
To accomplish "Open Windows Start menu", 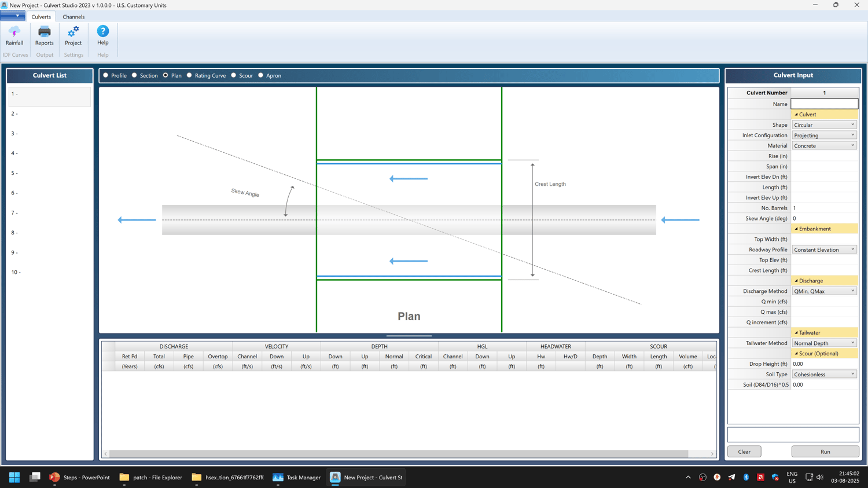I will coord(14,478).
